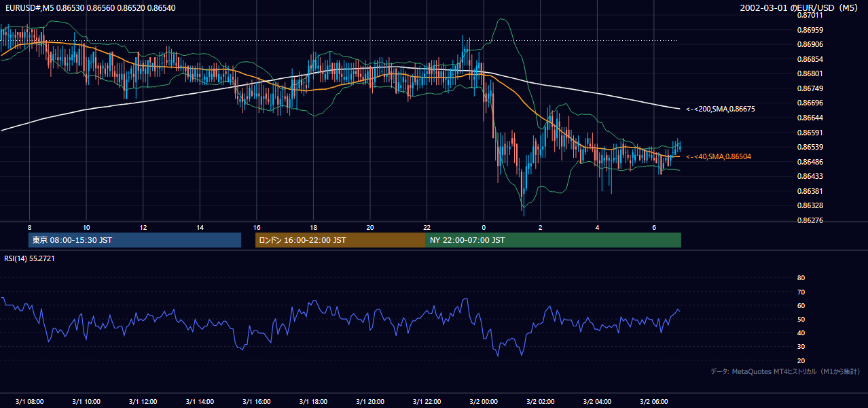Click the 3/1 08:00 time axis label
The height and width of the screenshot is (408, 868).
(x=29, y=401)
